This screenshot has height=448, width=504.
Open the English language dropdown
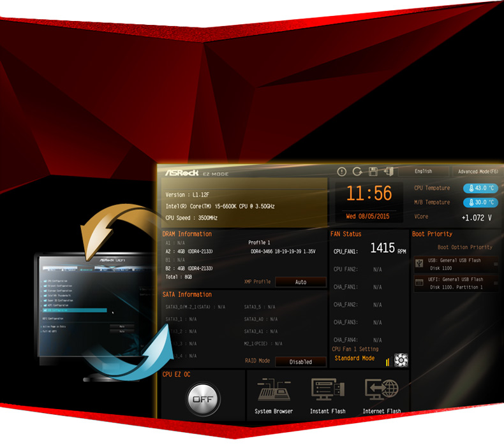click(x=423, y=171)
